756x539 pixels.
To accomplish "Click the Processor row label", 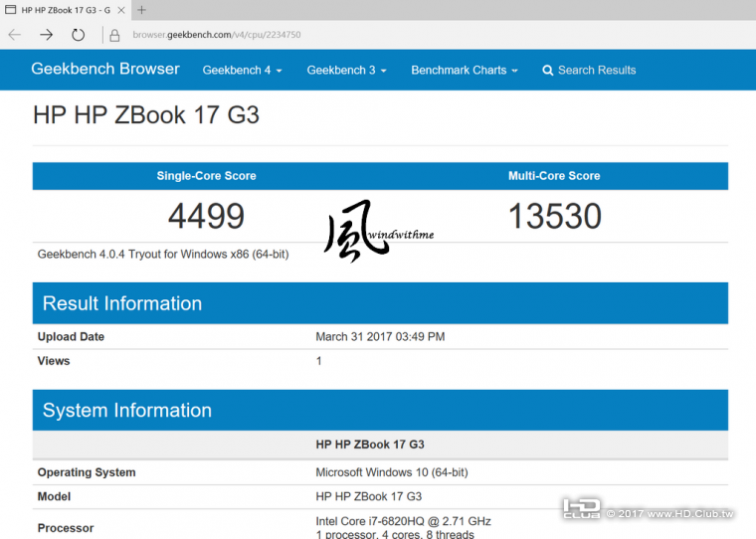I will (x=66, y=528).
